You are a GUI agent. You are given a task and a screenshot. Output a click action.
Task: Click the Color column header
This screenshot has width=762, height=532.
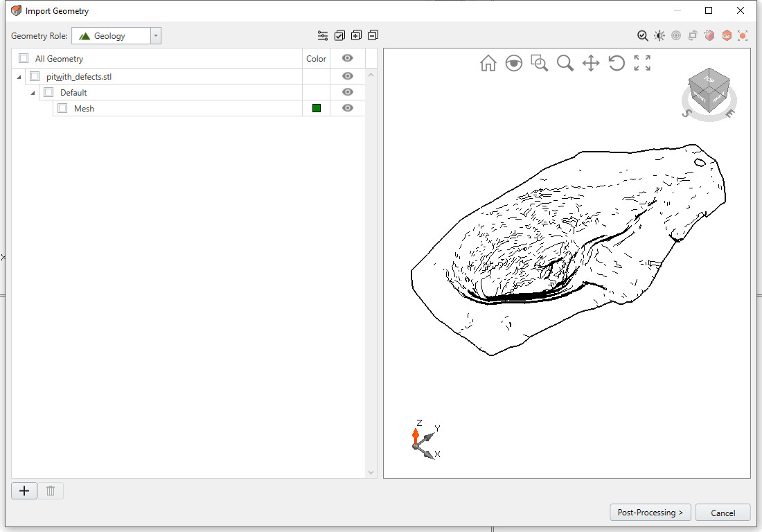316,58
